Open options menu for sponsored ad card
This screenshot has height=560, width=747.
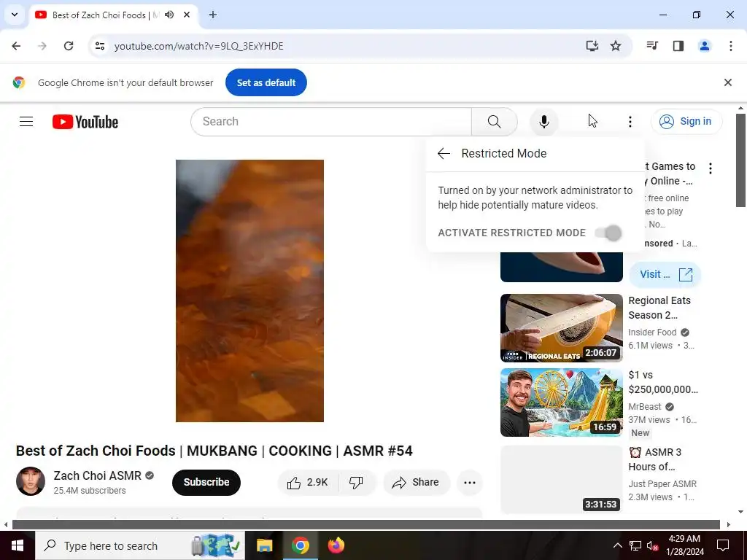[x=711, y=168]
